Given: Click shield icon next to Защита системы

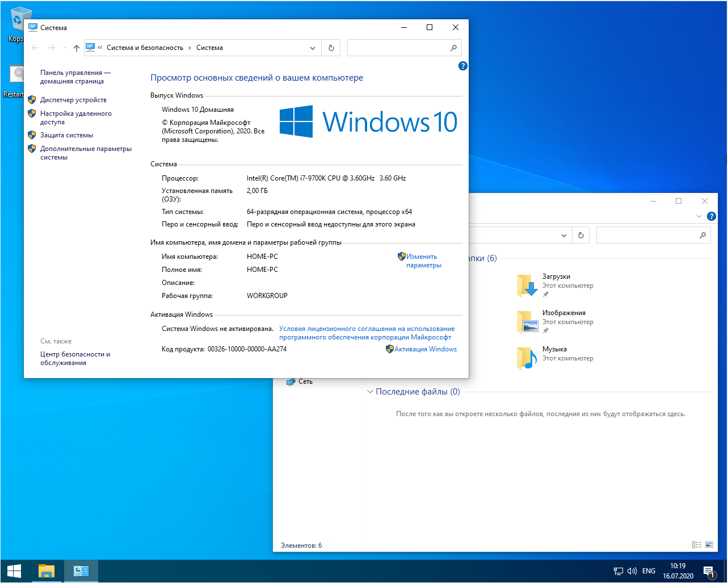Looking at the screenshot, I should pos(32,135).
